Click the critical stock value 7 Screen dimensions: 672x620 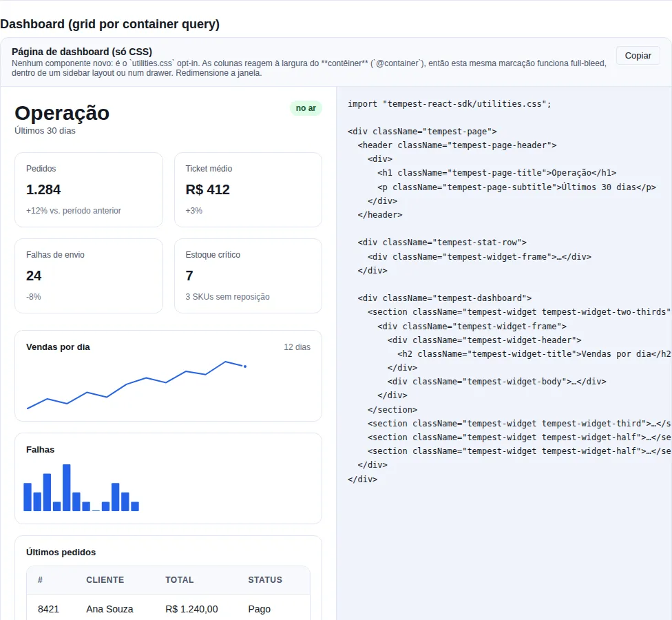(189, 276)
